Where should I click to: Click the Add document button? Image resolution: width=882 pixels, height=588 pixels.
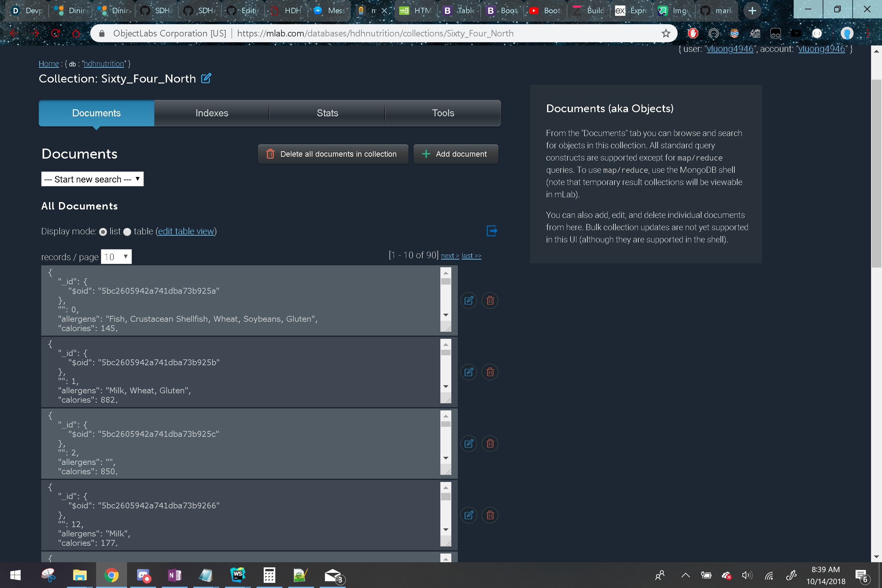tap(455, 154)
